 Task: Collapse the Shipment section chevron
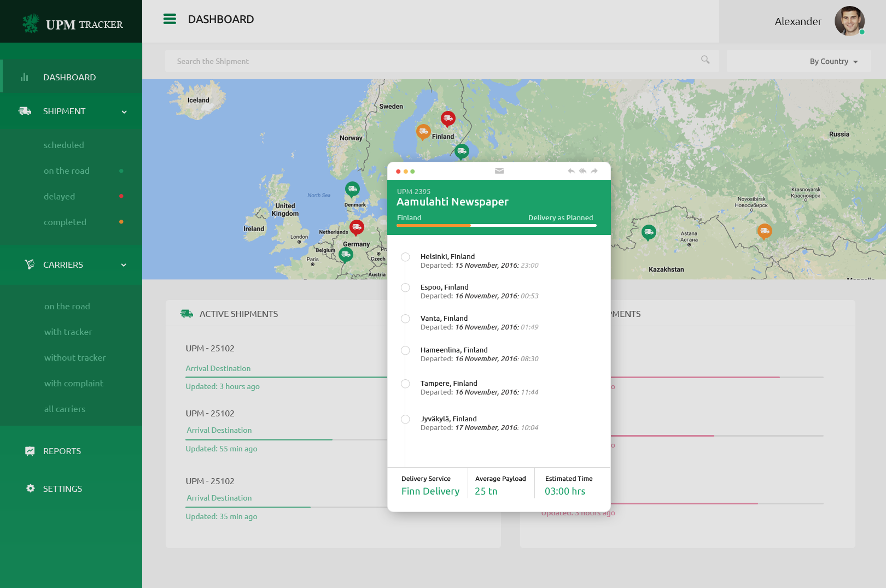tap(124, 112)
